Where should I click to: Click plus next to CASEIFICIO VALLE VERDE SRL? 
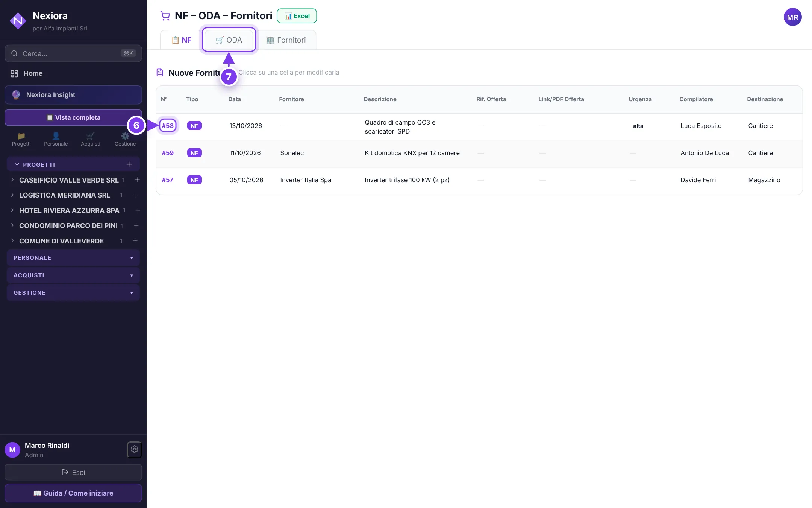[137, 180]
